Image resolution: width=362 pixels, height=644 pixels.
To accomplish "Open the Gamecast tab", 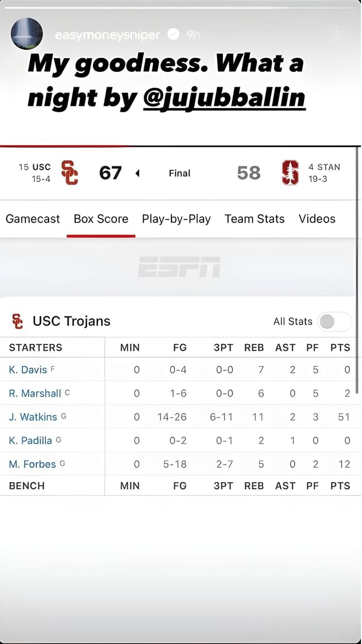I will tap(33, 219).
